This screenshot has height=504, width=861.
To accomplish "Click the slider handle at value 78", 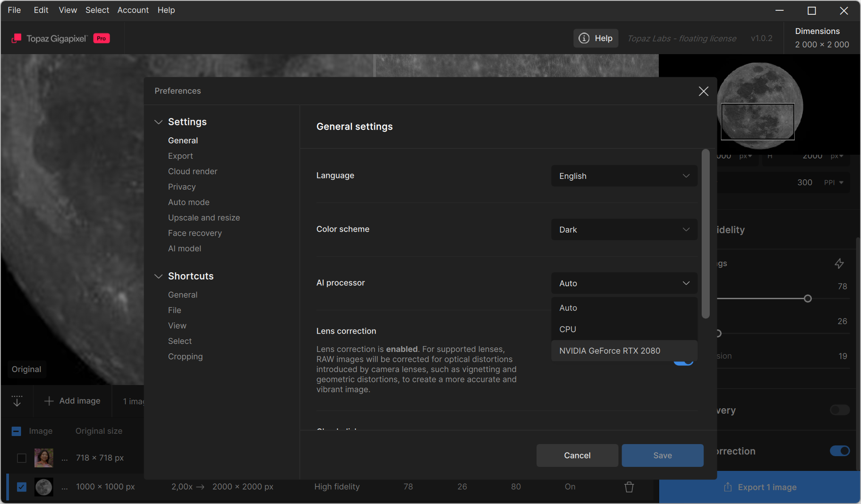I will click(x=808, y=299).
